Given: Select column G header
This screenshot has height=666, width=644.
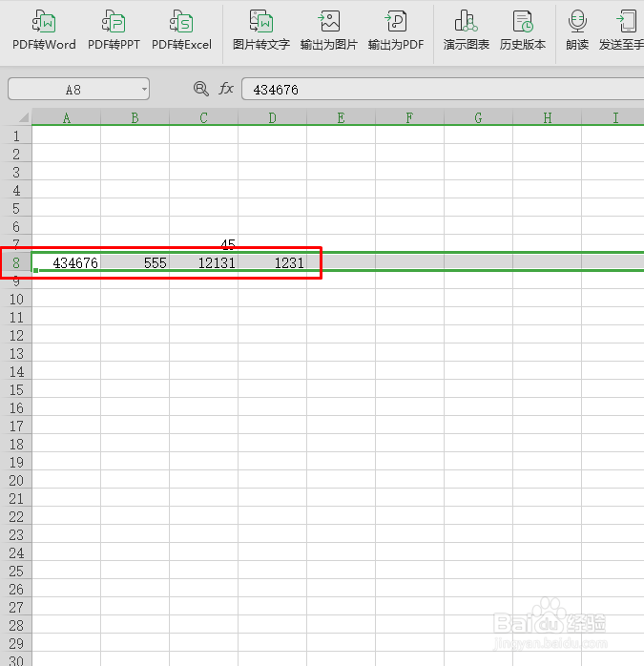Looking at the screenshot, I should [478, 117].
